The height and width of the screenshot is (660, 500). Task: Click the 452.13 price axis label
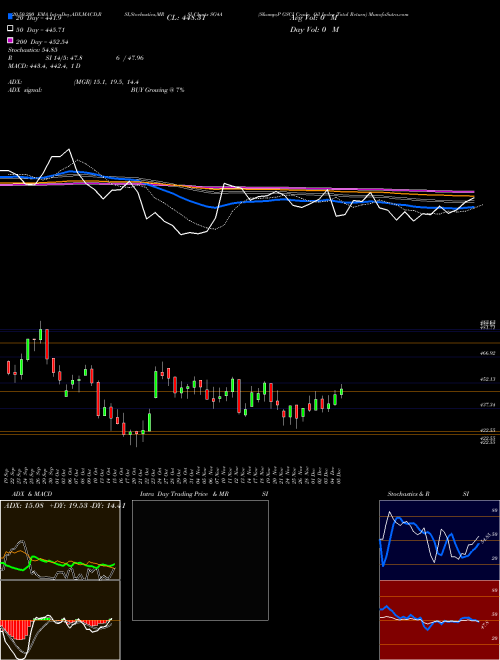[x=487, y=379]
